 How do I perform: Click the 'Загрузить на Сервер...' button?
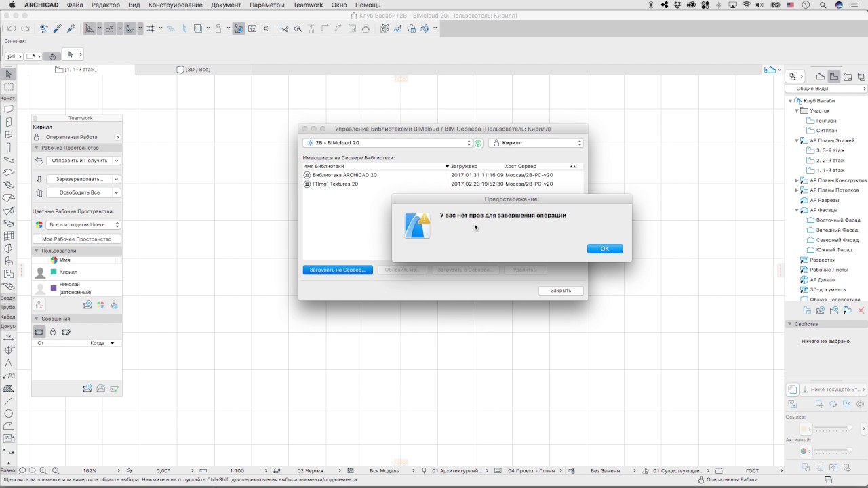[338, 270]
